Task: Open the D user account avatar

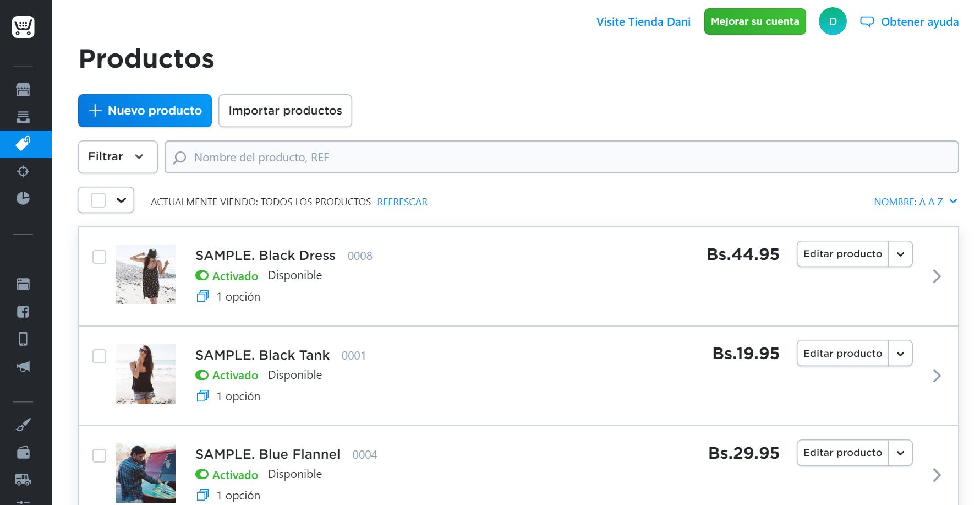Action: click(x=833, y=21)
